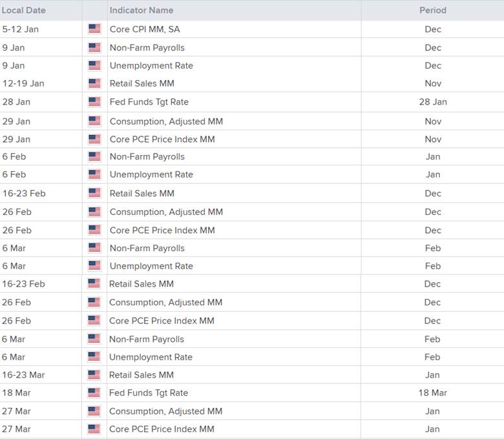Click flag icon in 29 Jan Core PCE row

(94, 139)
